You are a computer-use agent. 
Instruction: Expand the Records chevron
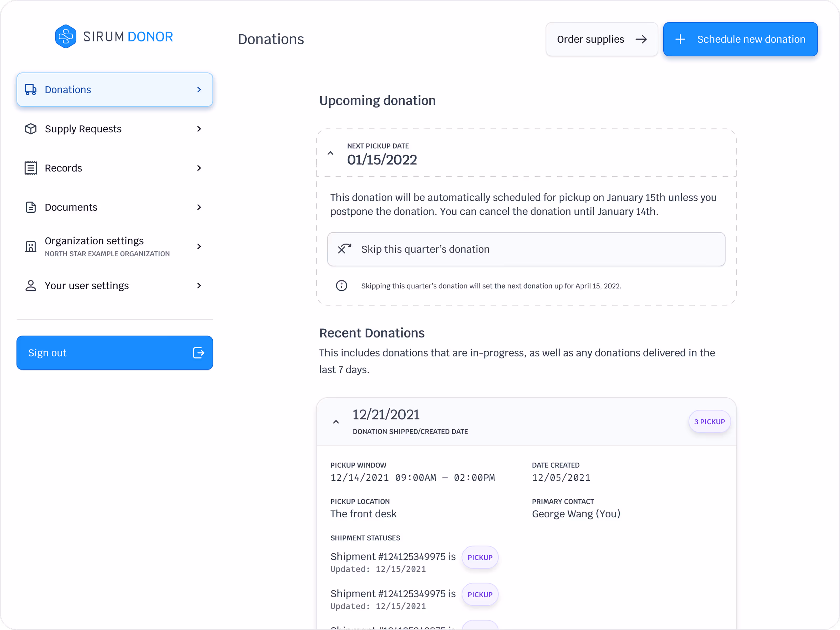coord(199,168)
